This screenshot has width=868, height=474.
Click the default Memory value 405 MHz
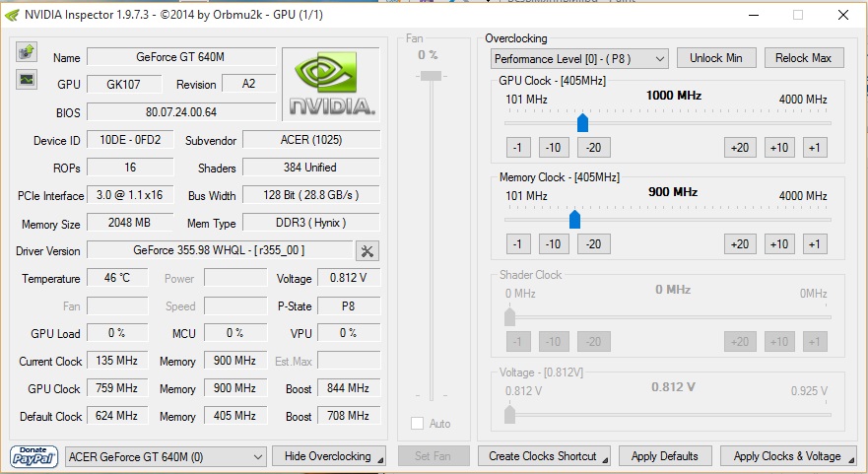coord(235,415)
